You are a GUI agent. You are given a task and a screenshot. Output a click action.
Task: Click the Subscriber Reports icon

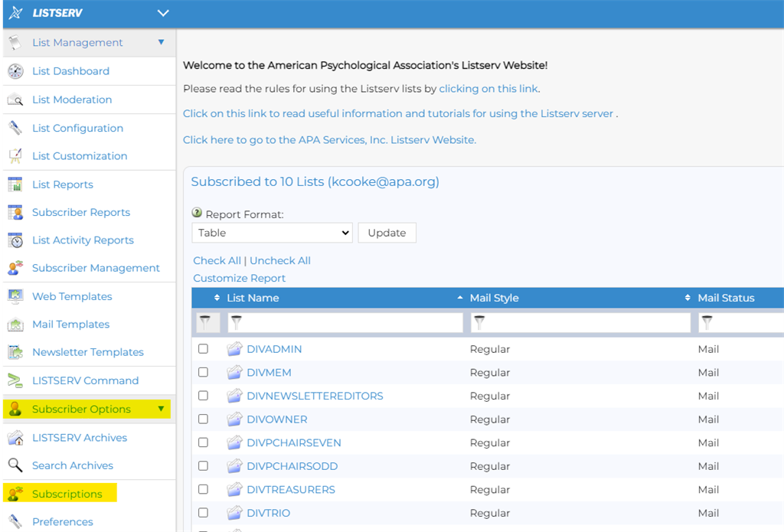pos(15,212)
